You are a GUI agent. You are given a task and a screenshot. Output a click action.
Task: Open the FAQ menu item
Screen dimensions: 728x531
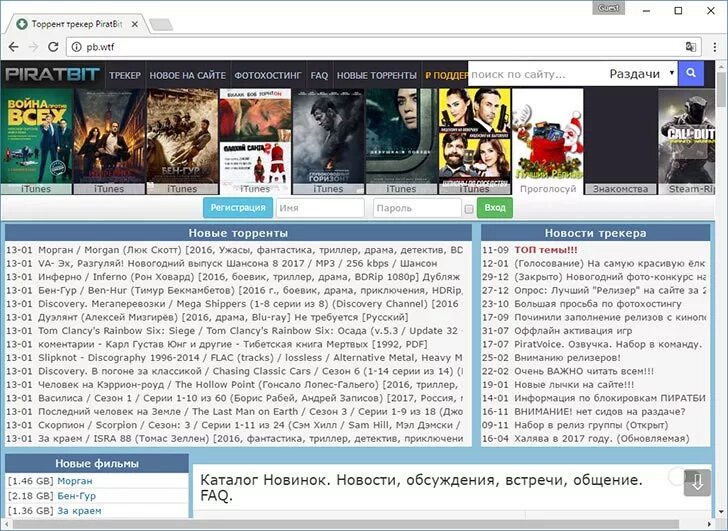[319, 75]
